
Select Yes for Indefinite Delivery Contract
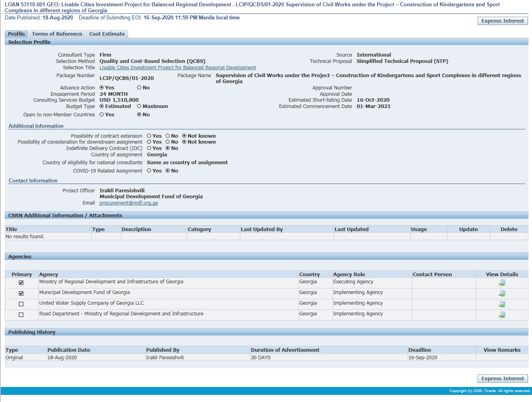click(x=149, y=148)
